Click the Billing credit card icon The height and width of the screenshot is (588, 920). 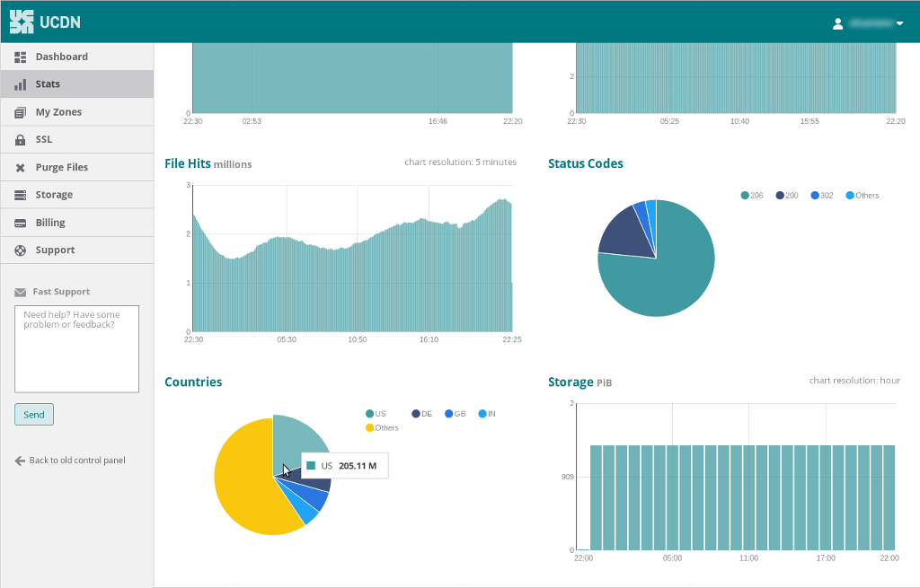point(20,223)
